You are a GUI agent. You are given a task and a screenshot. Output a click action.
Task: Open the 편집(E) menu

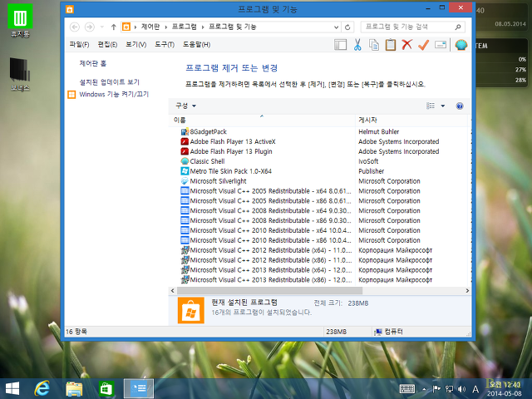point(107,44)
